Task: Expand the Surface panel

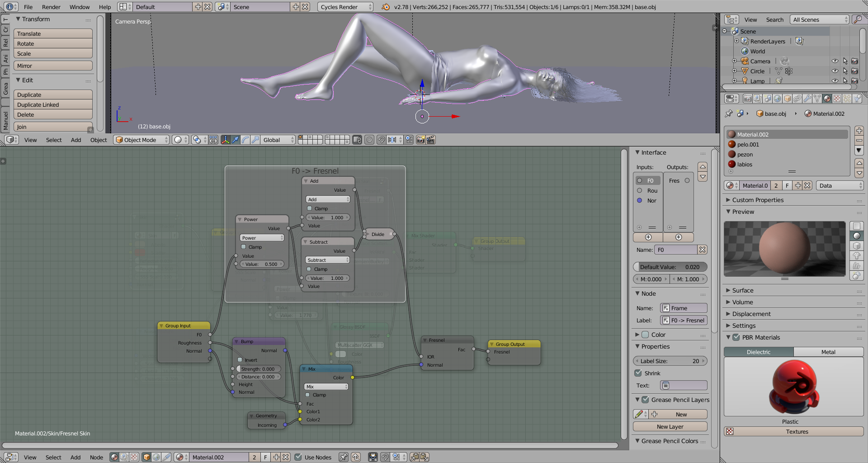Action: coord(742,290)
